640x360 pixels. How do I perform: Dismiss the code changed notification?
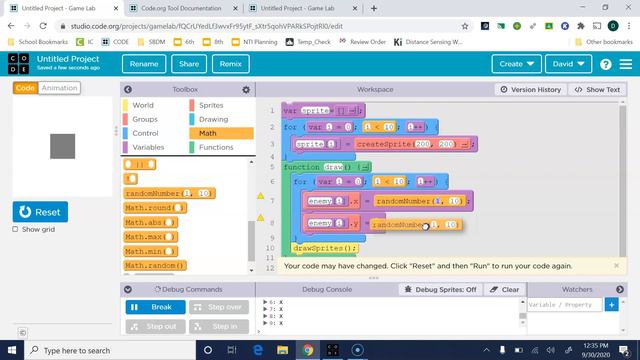[x=616, y=266]
